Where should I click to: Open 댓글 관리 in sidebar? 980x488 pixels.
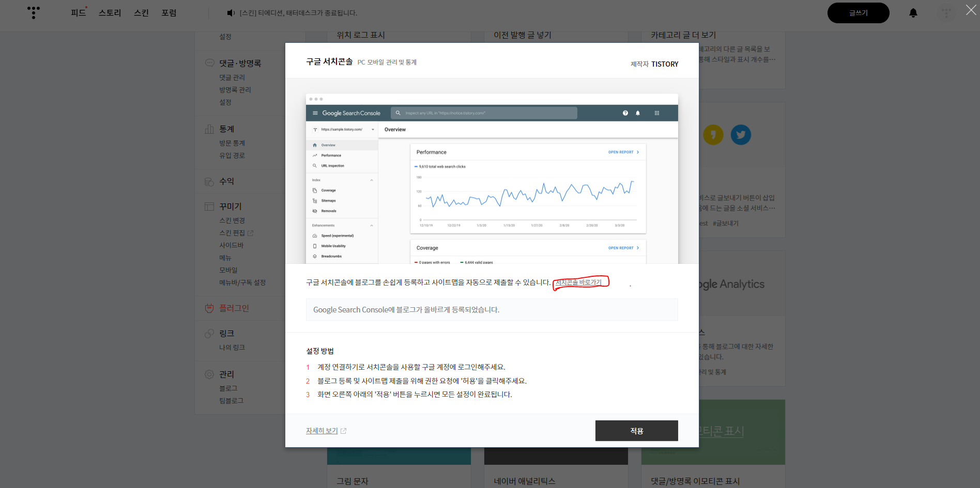[232, 77]
